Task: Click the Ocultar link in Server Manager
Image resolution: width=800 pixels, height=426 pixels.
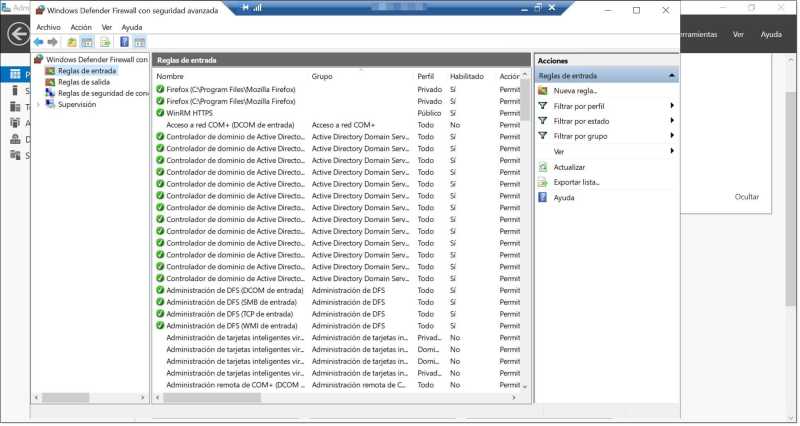Action: (747, 196)
